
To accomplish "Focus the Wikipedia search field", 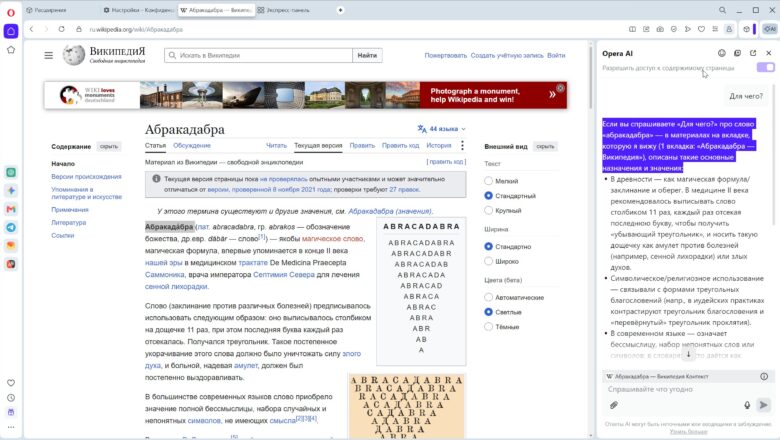I will pos(259,55).
